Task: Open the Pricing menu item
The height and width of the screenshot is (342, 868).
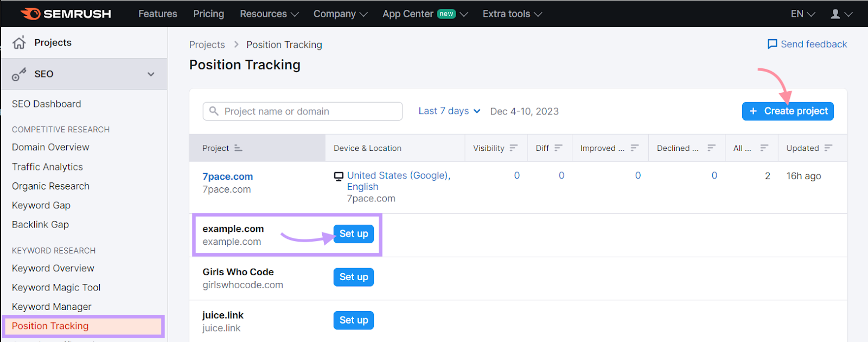Action: click(x=208, y=14)
